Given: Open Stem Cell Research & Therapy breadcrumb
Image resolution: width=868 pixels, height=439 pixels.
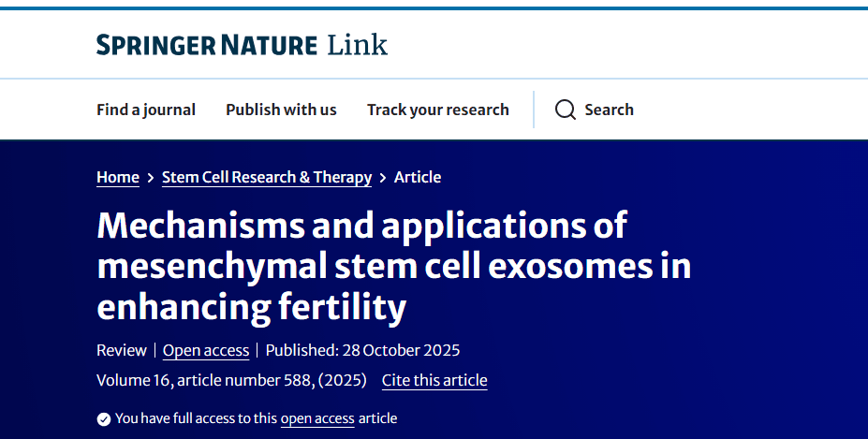Looking at the screenshot, I should (x=267, y=177).
